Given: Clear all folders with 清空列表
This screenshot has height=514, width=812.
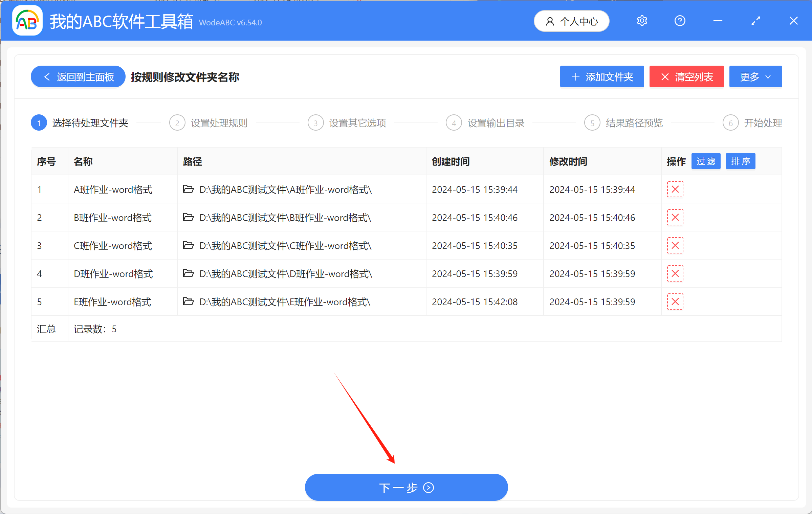Looking at the screenshot, I should pos(686,76).
